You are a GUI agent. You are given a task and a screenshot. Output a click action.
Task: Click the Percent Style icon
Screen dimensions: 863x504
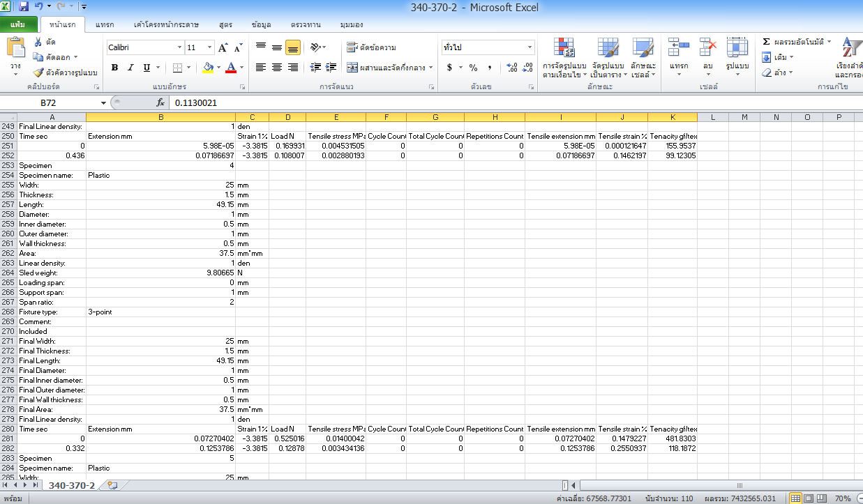point(473,68)
